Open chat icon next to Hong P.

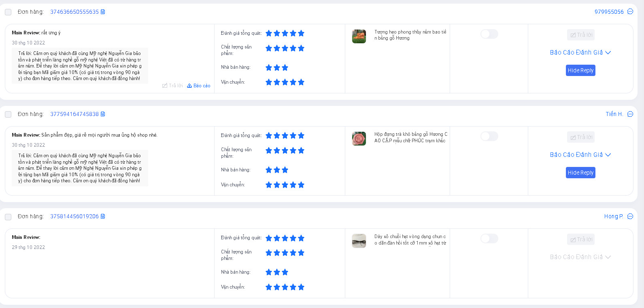pyautogui.click(x=630, y=216)
